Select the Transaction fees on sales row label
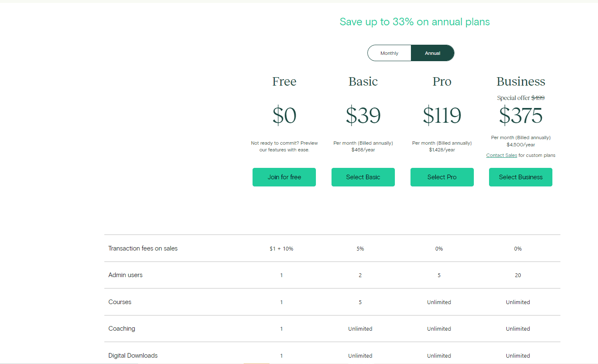Screen dimensions: 598x364 pos(143,248)
